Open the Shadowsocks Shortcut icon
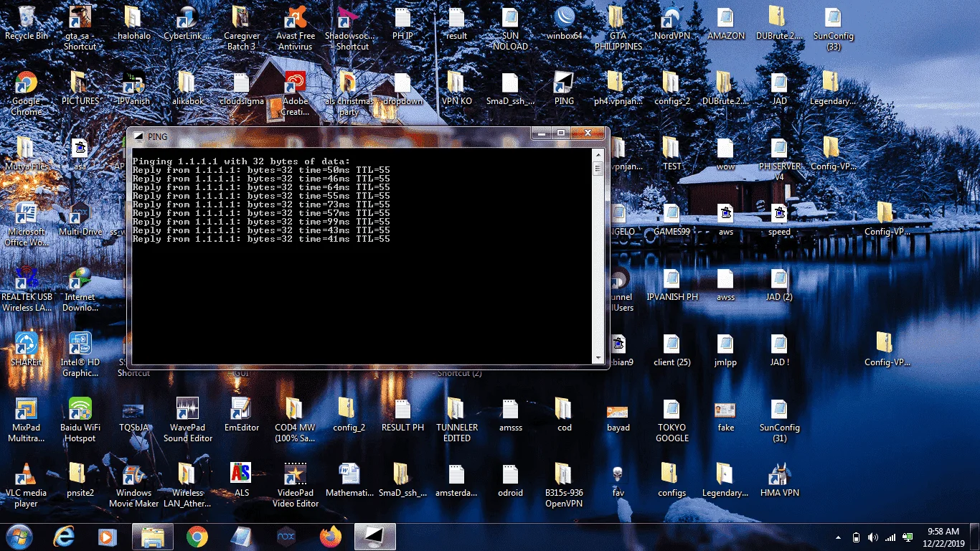The height and width of the screenshot is (551, 980). 348,29
